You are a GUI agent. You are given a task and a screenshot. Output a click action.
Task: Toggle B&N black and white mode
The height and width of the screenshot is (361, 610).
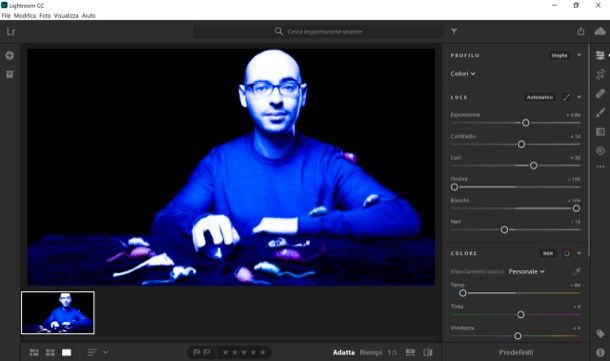(548, 253)
